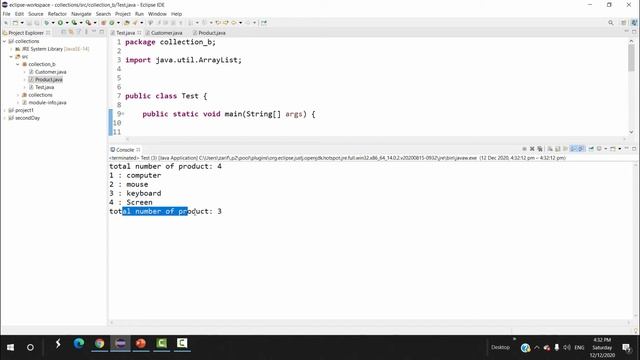The height and width of the screenshot is (360, 640).
Task: Click the New Java Package toolbar icon
Action: (x=104, y=23)
